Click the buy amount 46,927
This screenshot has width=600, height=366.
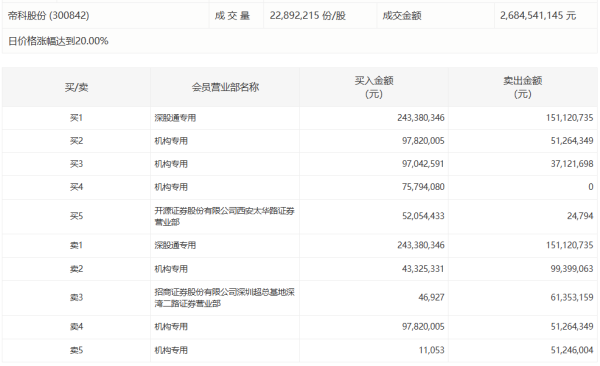432,297
